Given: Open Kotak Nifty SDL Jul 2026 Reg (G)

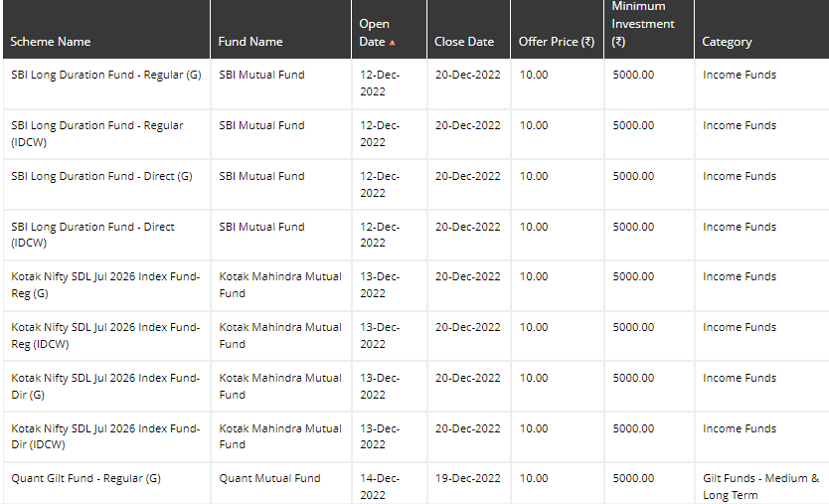Looking at the screenshot, I should pyautogui.click(x=105, y=285).
